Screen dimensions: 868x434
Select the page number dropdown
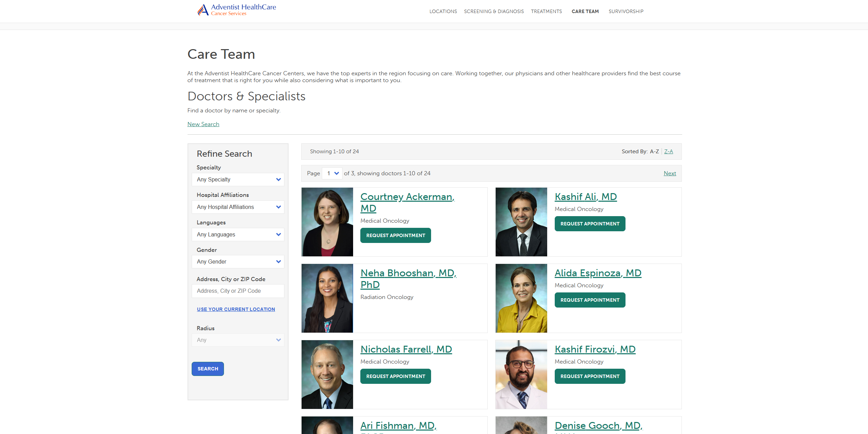tap(332, 173)
